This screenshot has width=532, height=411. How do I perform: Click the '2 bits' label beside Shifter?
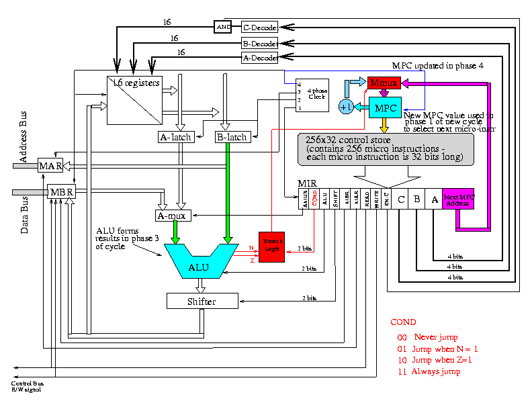click(x=310, y=298)
